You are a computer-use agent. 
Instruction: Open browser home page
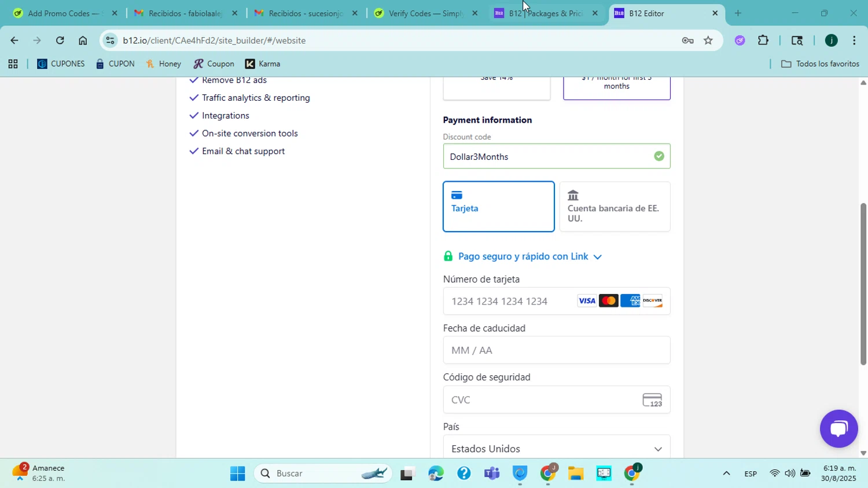pyautogui.click(x=83, y=40)
